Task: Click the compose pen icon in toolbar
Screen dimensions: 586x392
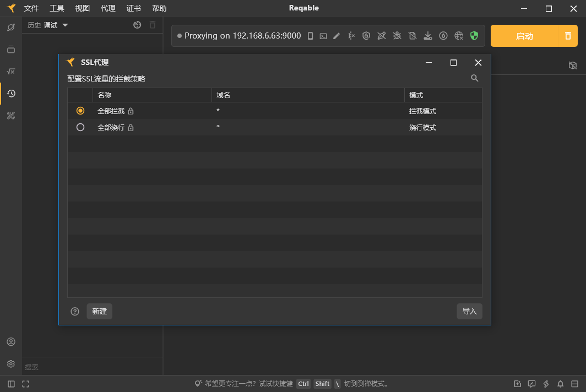Action: (337, 36)
